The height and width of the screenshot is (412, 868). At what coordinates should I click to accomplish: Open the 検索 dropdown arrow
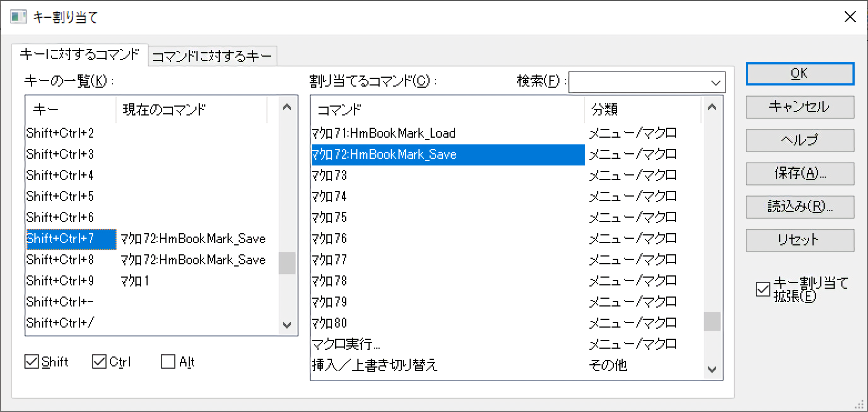(x=715, y=82)
